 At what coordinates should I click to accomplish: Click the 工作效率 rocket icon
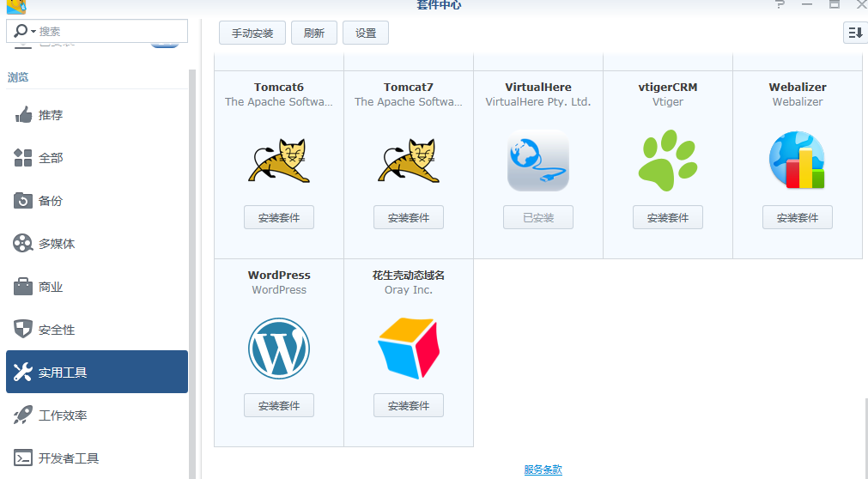click(23, 415)
